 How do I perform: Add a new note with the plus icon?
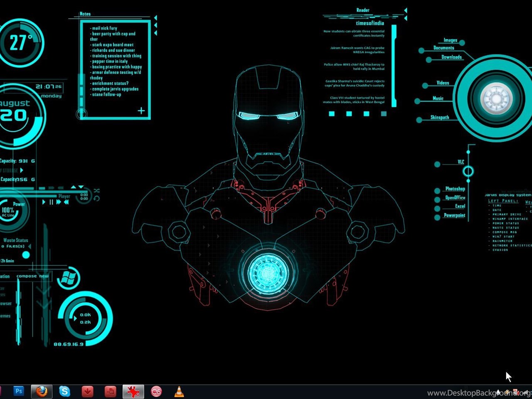pyautogui.click(x=141, y=111)
